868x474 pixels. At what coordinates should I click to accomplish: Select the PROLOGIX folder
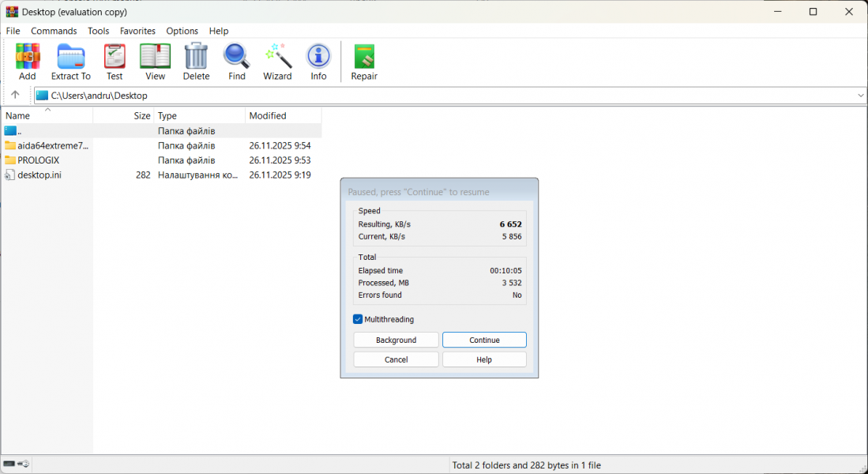38,160
